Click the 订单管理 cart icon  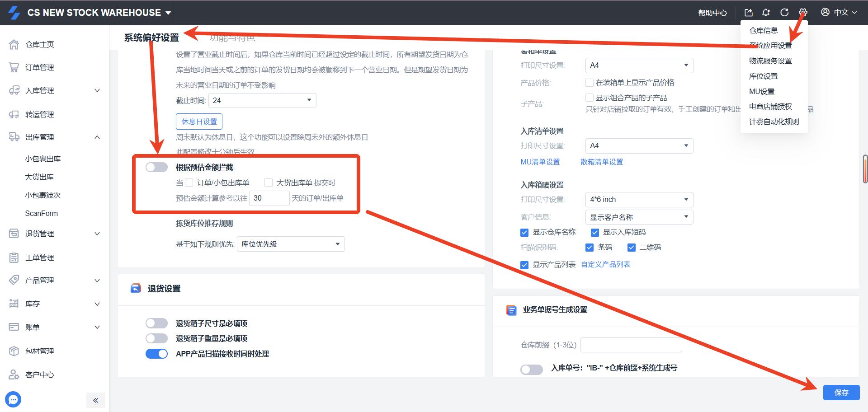[14, 67]
